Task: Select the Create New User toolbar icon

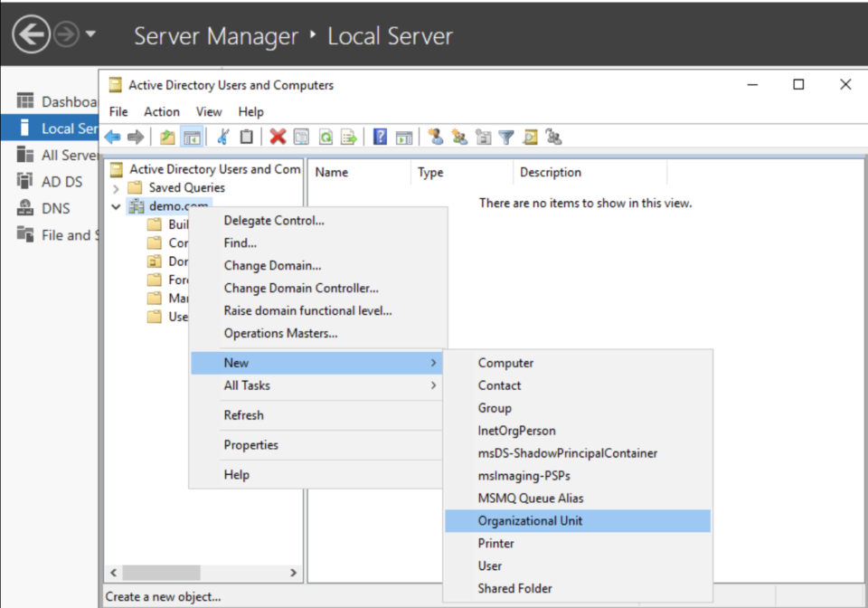Action: tap(436, 137)
